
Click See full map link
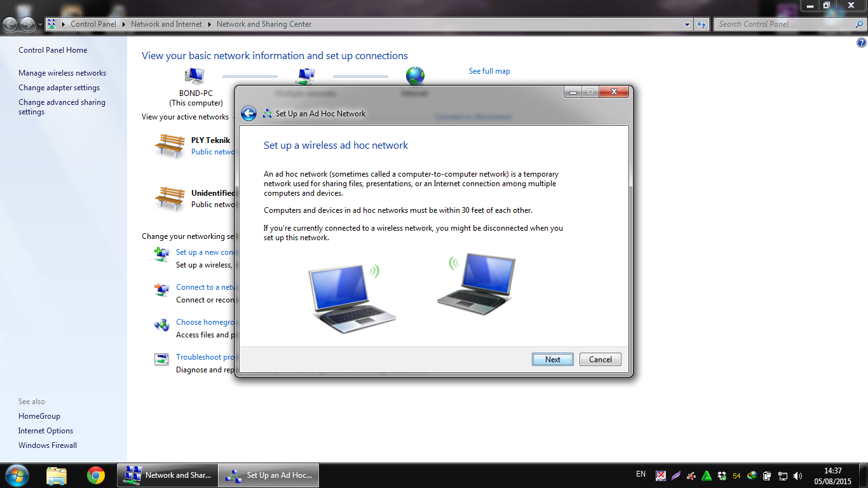pyautogui.click(x=489, y=71)
